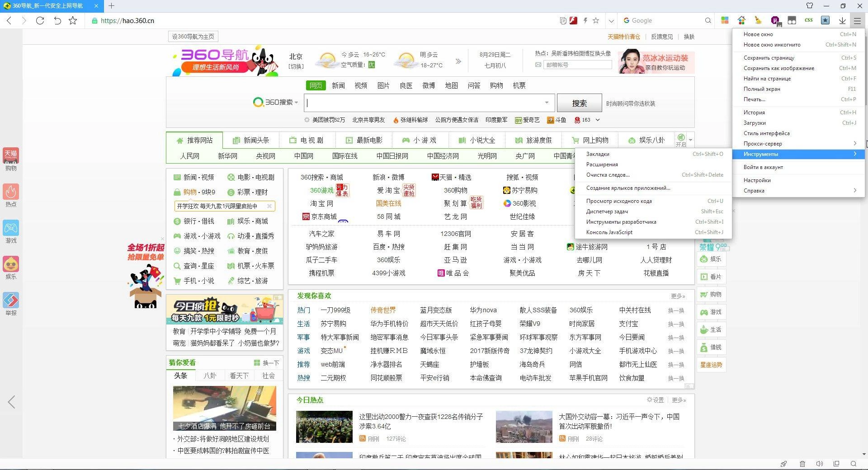The height and width of the screenshot is (470, 868).
Task: Expand the hot-links chevron after 163
Action: click(x=598, y=120)
